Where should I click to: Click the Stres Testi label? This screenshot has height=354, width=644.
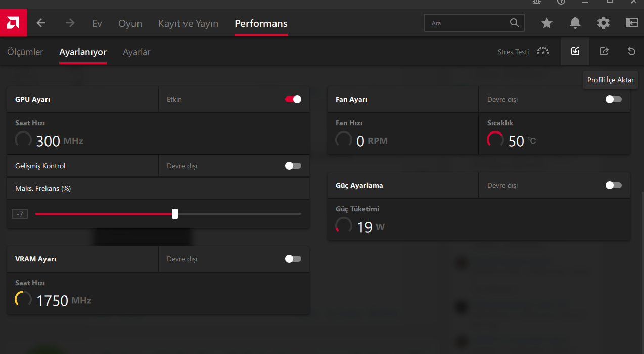(x=513, y=52)
